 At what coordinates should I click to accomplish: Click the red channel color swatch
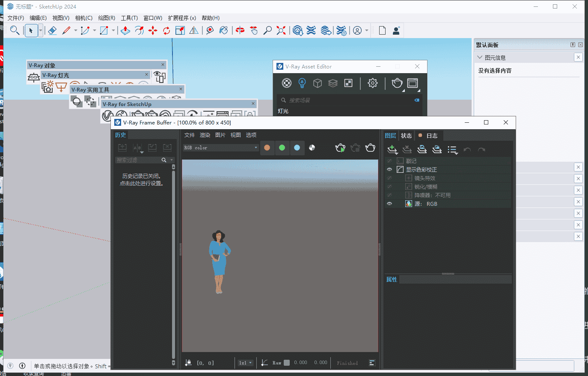[267, 148]
